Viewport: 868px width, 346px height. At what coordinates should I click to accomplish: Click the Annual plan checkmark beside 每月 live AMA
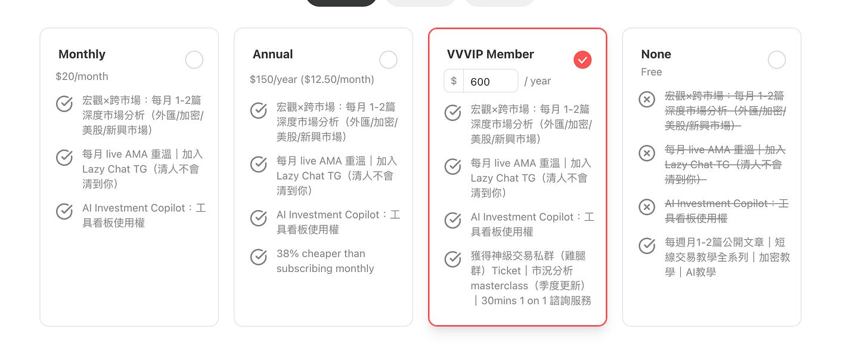pos(258,164)
